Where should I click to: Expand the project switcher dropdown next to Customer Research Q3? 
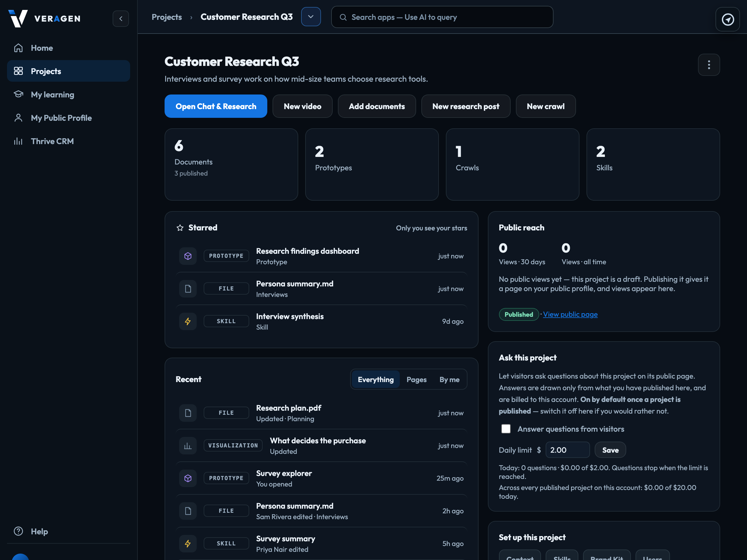coord(311,17)
